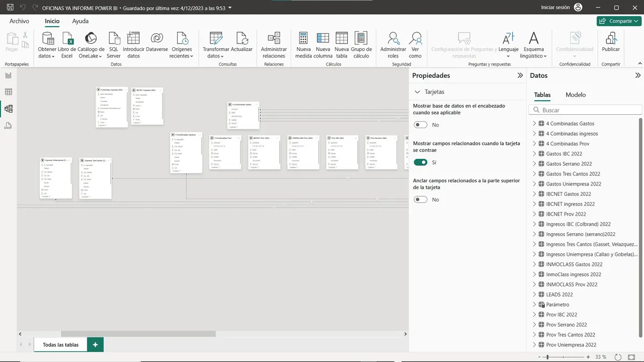Turn off Mostrar campos relacionados toggle

[x=421, y=162]
